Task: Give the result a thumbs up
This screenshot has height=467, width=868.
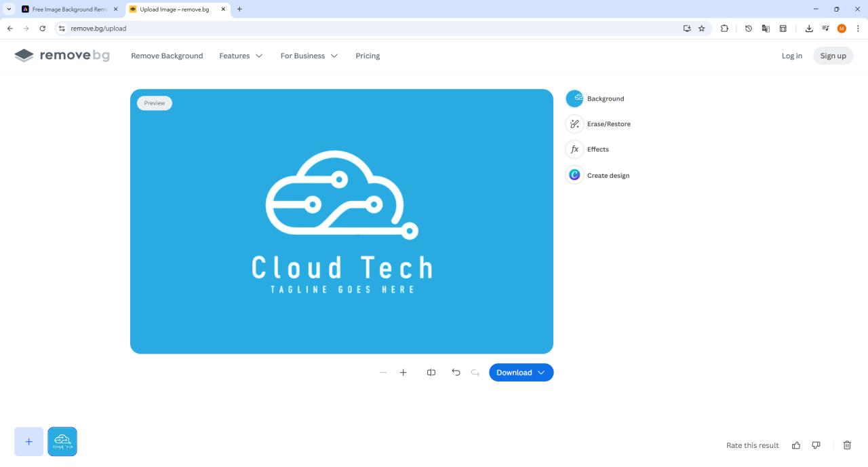Action: point(796,445)
